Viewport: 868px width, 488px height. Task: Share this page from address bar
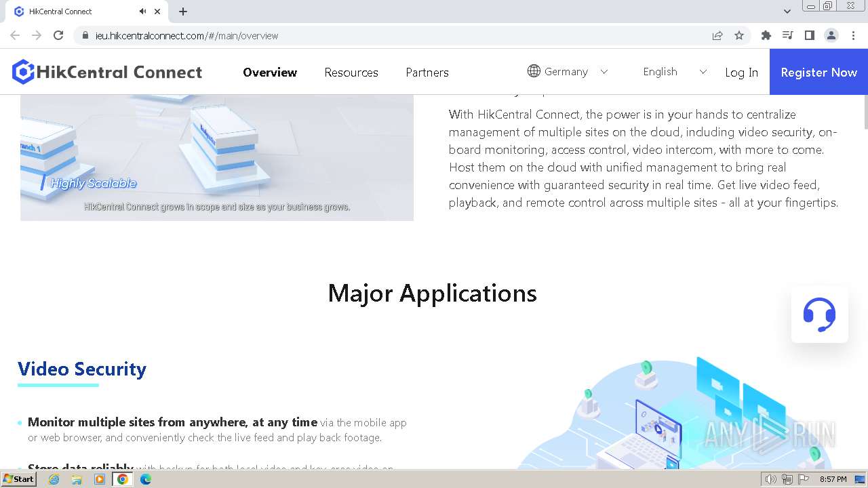[717, 35]
